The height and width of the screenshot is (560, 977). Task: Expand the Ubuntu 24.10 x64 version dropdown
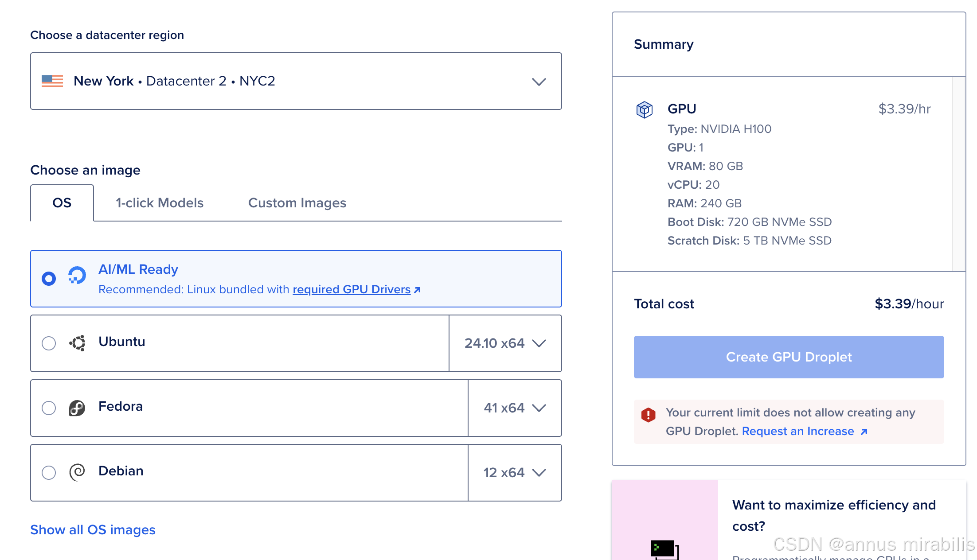click(505, 343)
